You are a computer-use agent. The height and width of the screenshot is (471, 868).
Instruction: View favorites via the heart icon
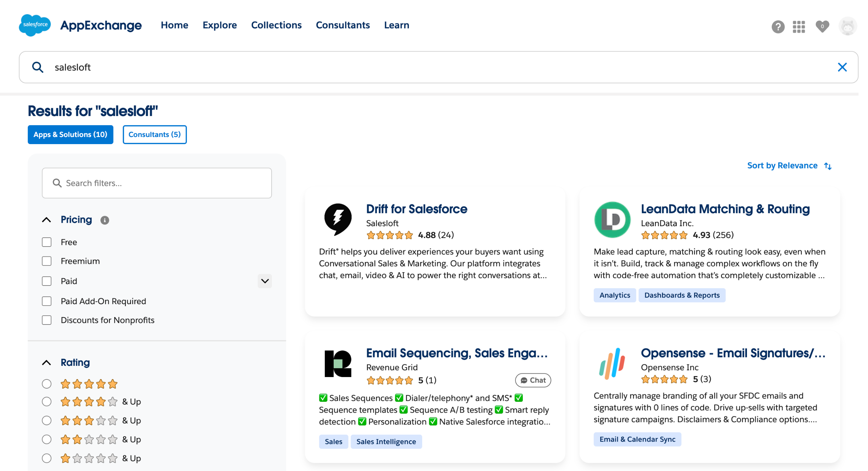pyautogui.click(x=822, y=26)
